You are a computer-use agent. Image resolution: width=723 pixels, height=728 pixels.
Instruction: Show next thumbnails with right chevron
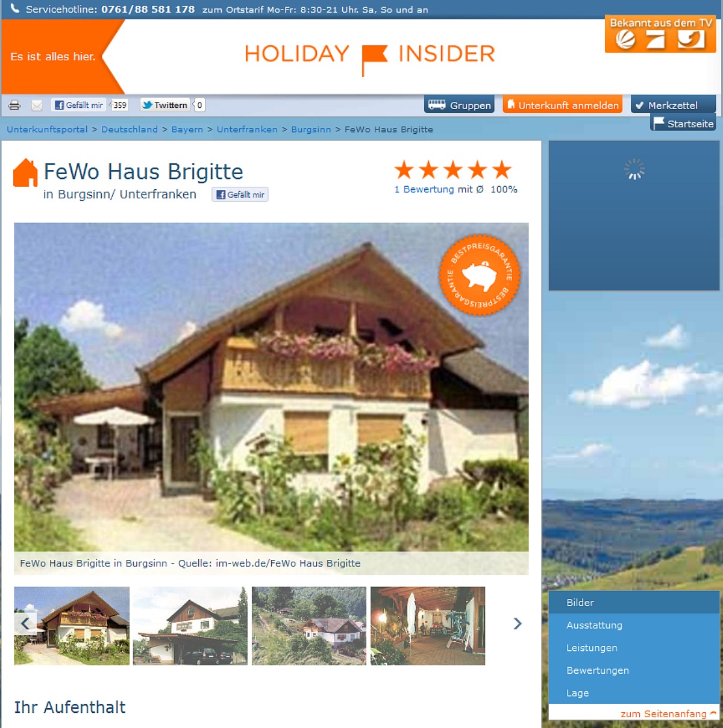(518, 624)
